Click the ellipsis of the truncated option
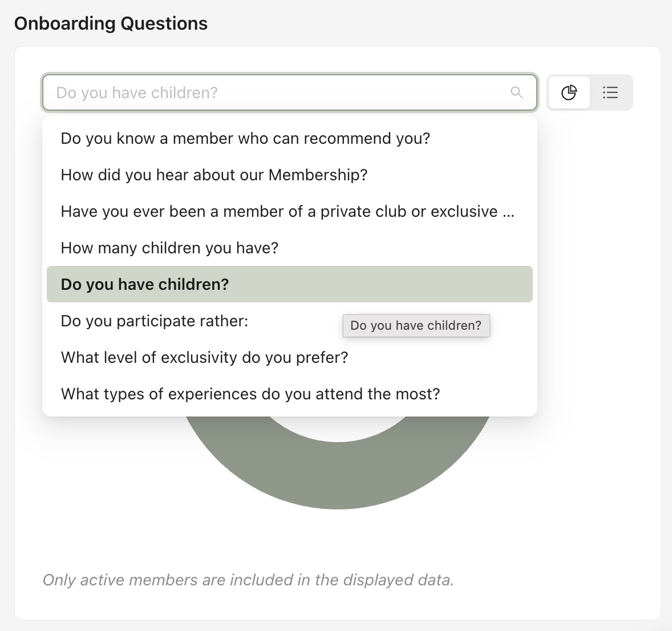This screenshot has height=631, width=672. 508,212
